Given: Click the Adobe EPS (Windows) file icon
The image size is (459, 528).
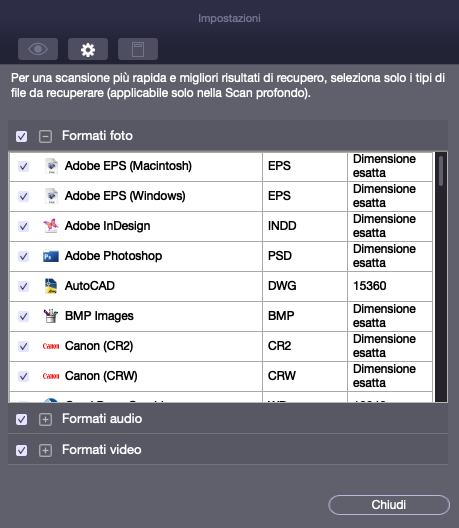Looking at the screenshot, I should [x=51, y=196].
